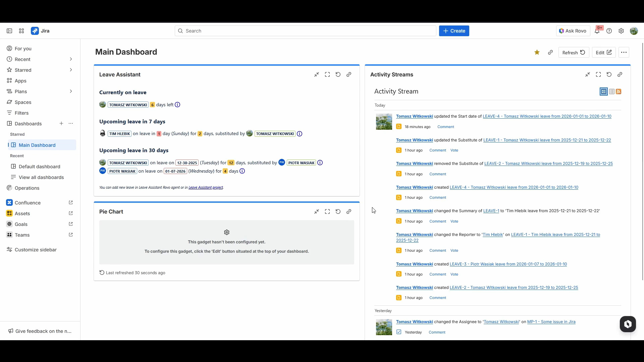Open Filters from the sidebar
Viewport: 644px width, 362px height.
pos(21,113)
